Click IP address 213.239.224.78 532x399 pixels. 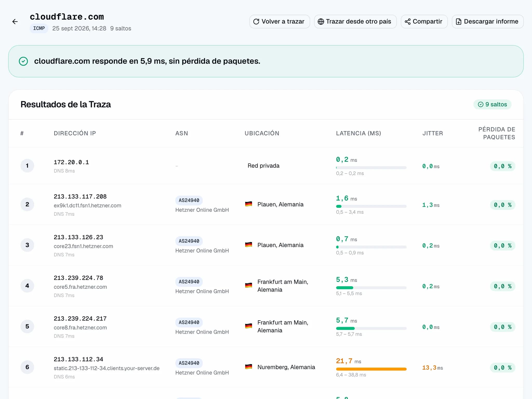pyautogui.click(x=78, y=278)
